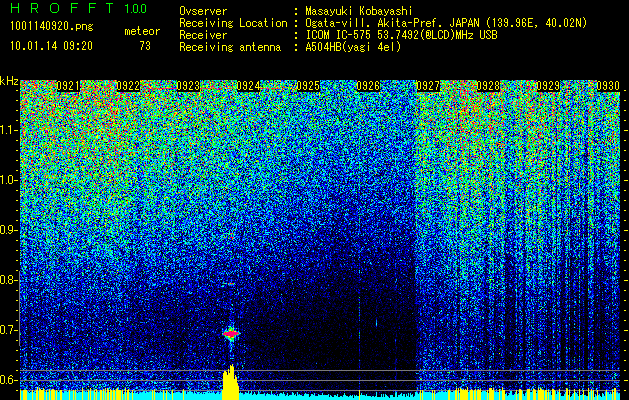Select the filename 1001140920.png
Screen dimensions: 629x400
[x=52, y=27]
